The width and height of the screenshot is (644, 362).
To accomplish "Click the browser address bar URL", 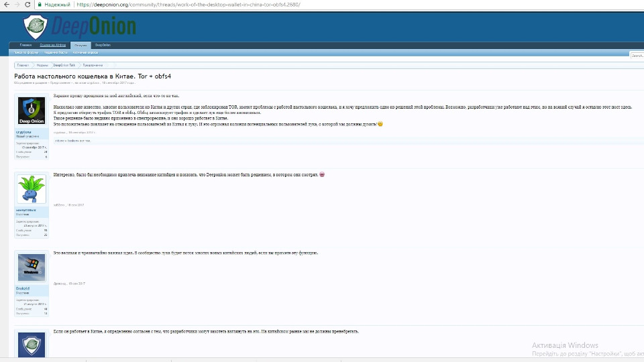I will (x=188, y=4).
